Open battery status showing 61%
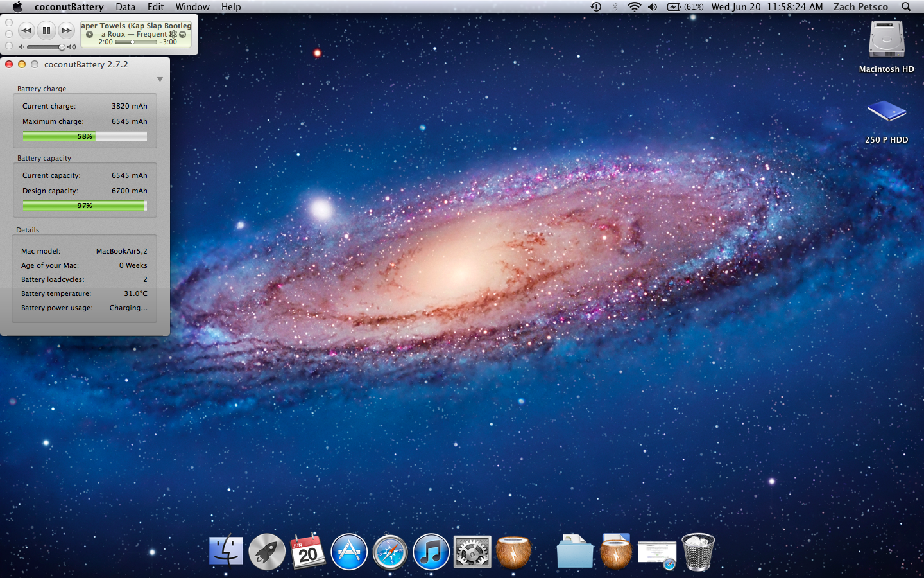 (685, 7)
